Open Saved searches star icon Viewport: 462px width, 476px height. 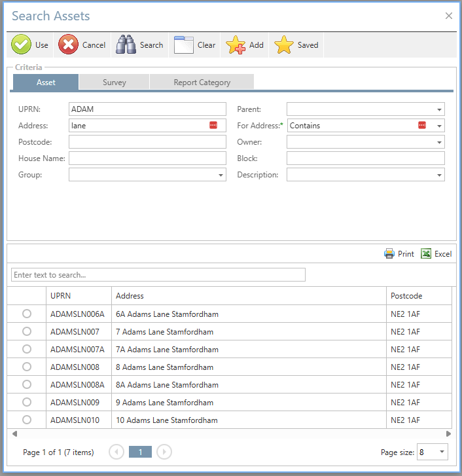click(x=284, y=45)
